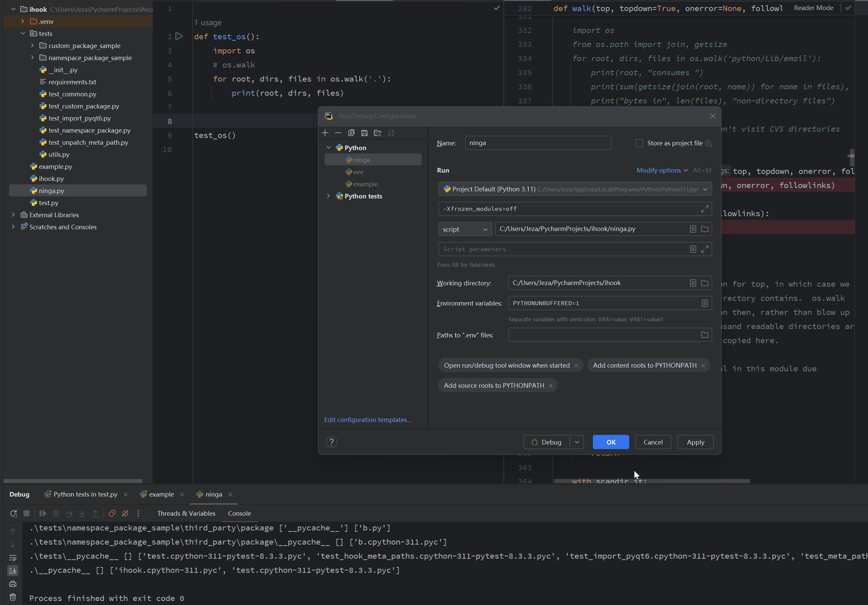
Task: Open the script type dropdown
Action: click(x=465, y=229)
